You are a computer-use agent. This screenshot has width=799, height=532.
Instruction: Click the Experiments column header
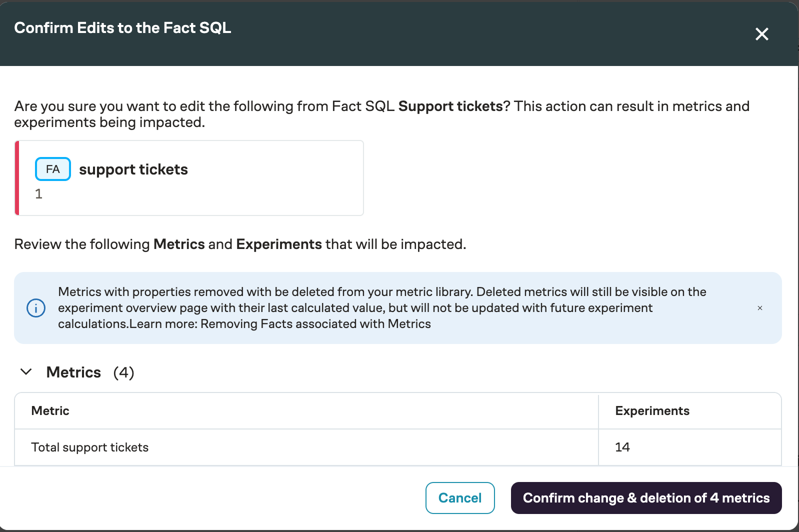point(652,410)
